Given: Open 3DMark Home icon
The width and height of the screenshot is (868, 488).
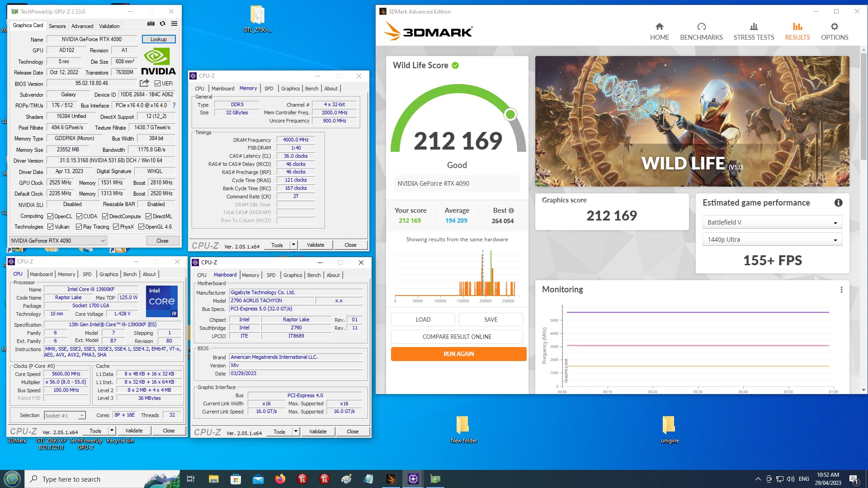Looking at the screenshot, I should pos(660,27).
